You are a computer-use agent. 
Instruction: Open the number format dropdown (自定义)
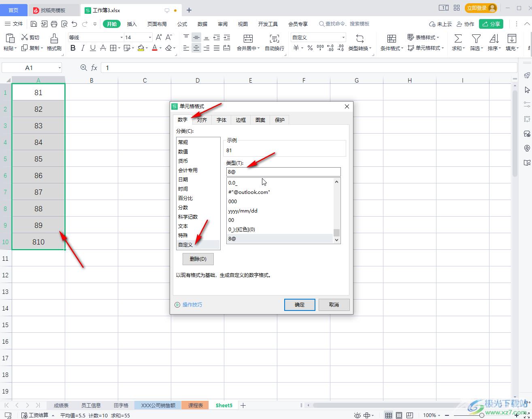[x=343, y=37]
